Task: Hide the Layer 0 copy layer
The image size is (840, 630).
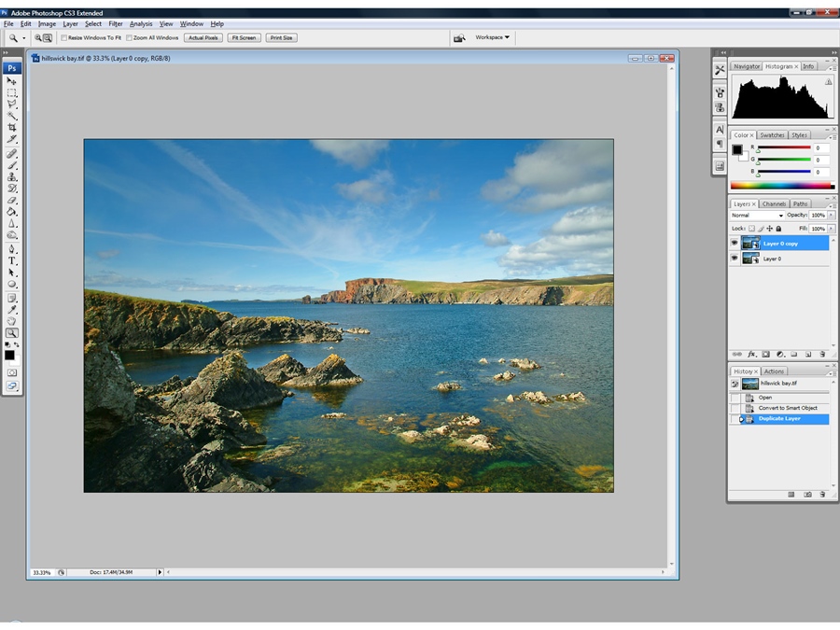Action: click(735, 244)
